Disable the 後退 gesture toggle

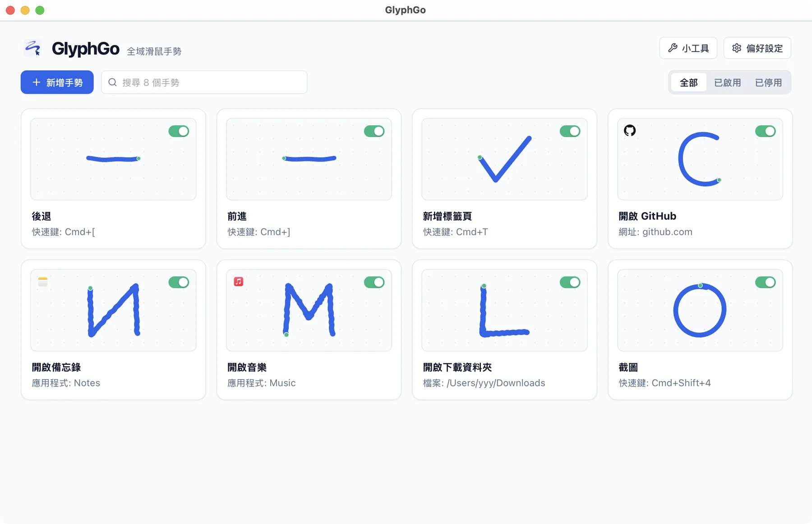pos(179,131)
